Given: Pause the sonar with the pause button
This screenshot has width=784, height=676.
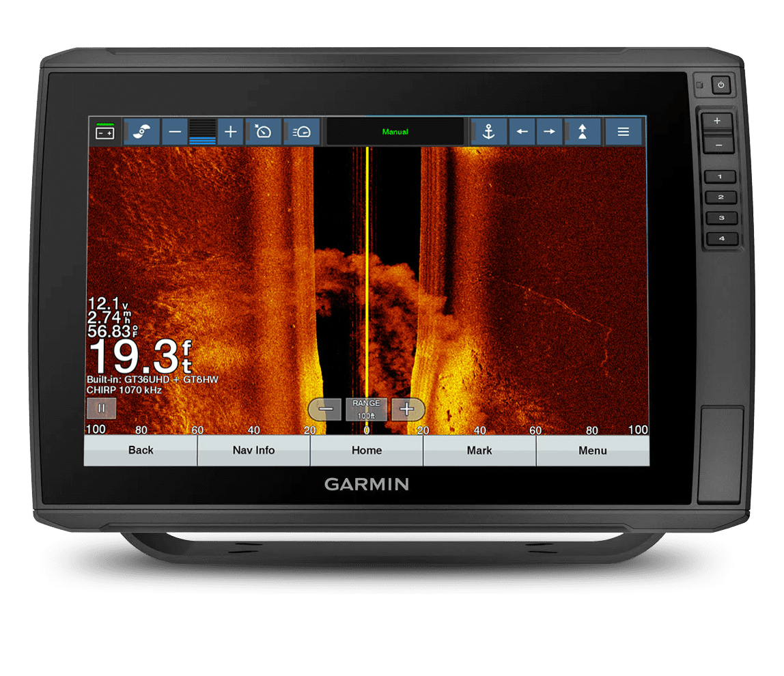Looking at the screenshot, I should click(100, 408).
